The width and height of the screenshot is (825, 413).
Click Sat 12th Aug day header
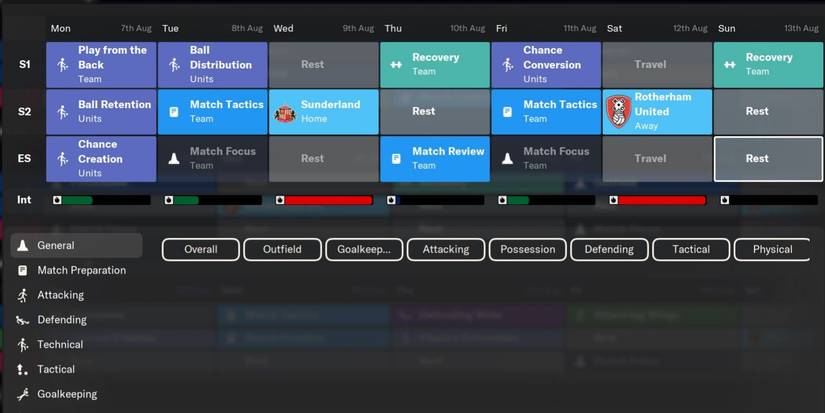pyautogui.click(x=657, y=28)
